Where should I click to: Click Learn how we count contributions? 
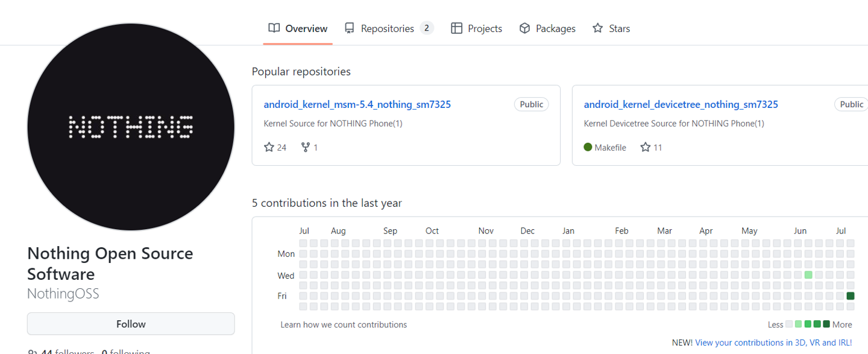(x=344, y=324)
